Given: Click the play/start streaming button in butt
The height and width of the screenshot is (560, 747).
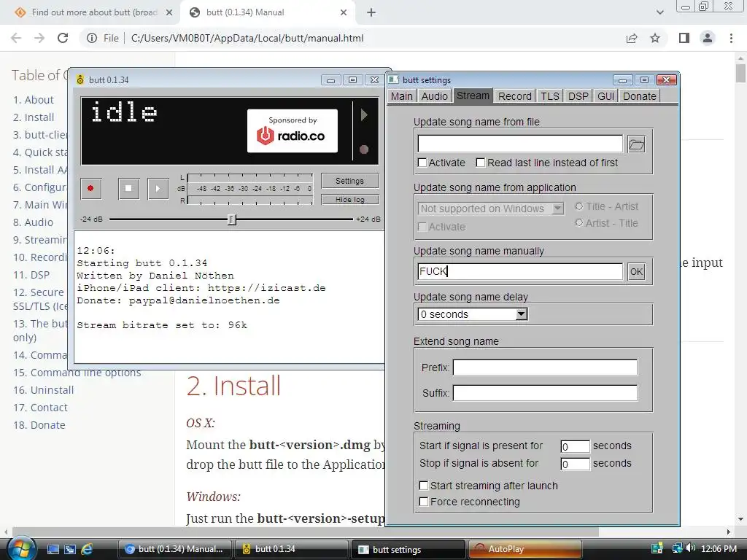Looking at the screenshot, I should click(x=158, y=188).
